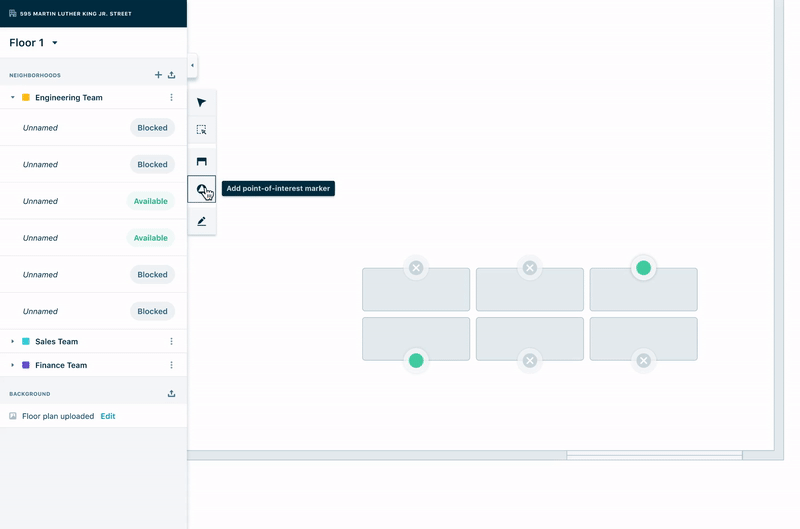
Task: Select top-left blocked desk marker
Action: tap(416, 268)
